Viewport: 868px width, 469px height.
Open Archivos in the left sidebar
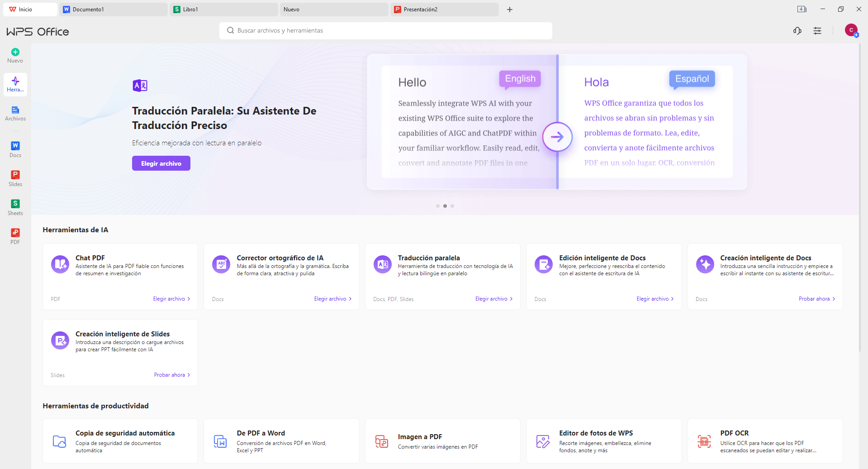[15, 113]
